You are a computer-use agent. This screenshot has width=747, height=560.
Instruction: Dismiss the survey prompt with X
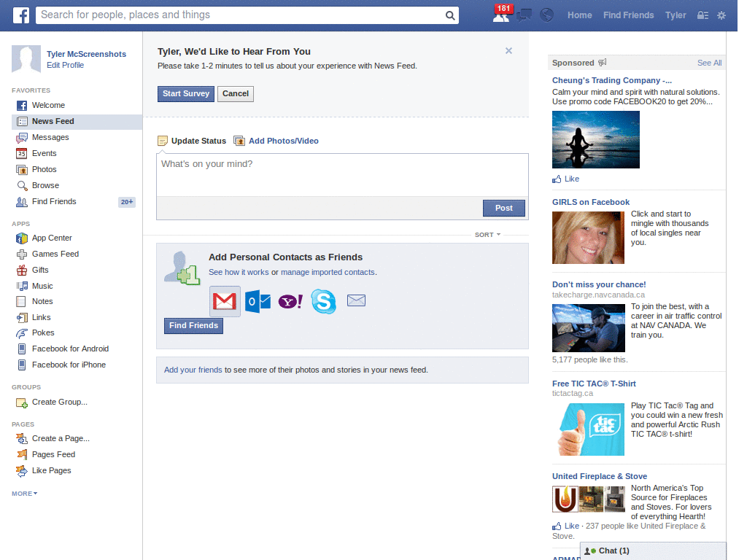pyautogui.click(x=508, y=50)
